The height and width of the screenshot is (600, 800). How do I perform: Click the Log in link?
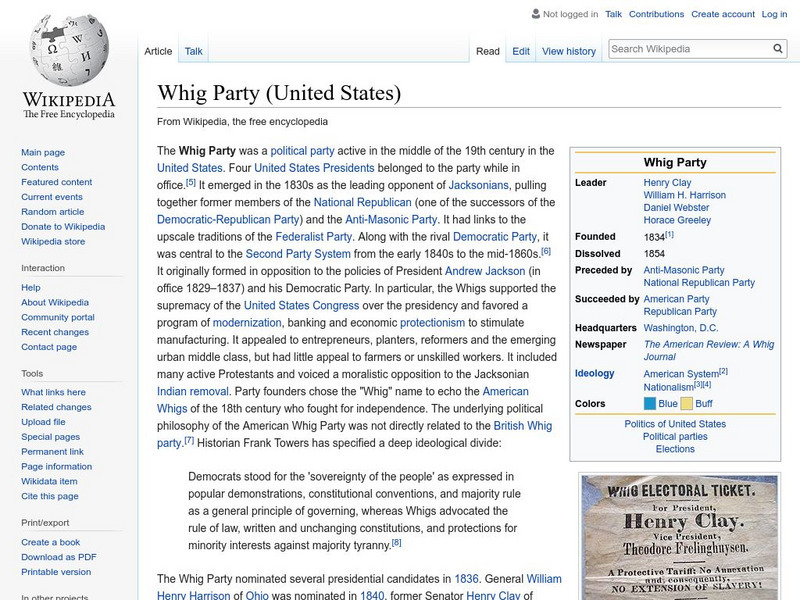point(774,14)
